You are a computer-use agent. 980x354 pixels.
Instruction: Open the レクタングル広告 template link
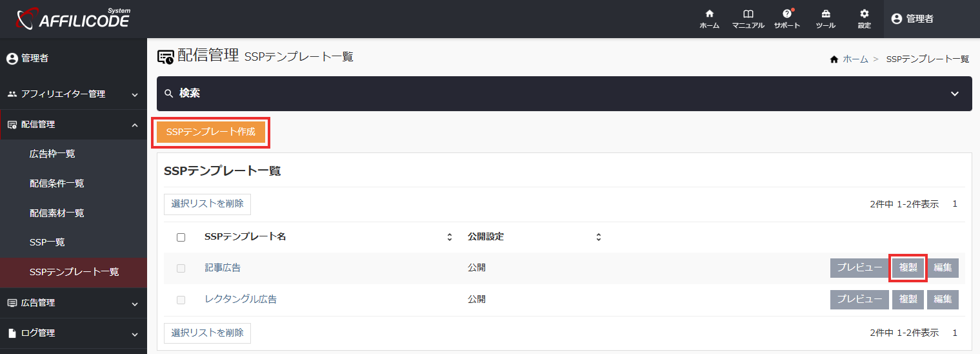point(241,299)
